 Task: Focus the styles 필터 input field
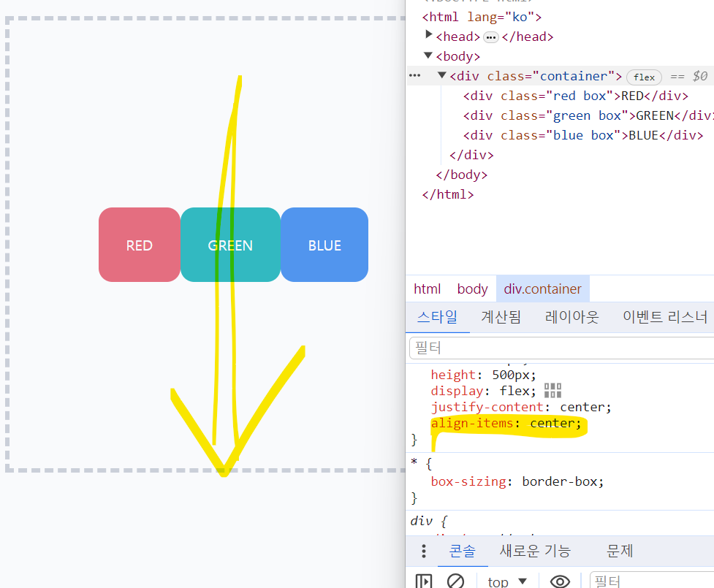tap(561, 348)
